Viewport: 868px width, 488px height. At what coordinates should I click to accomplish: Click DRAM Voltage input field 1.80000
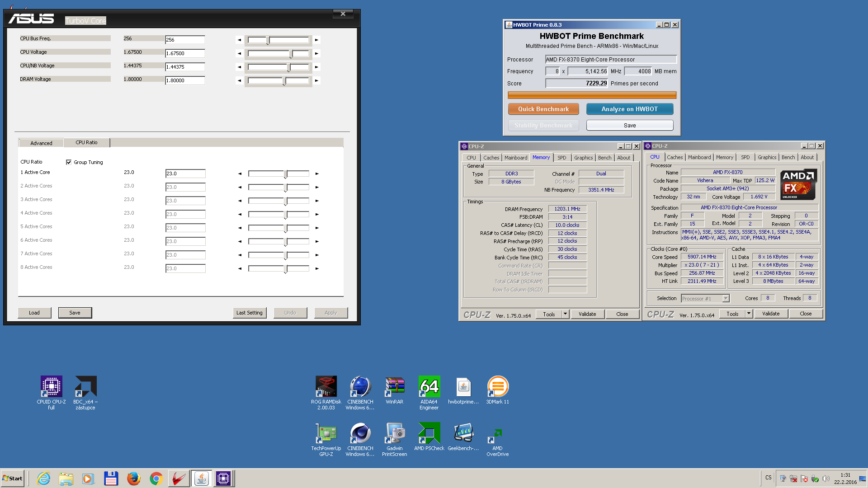tap(185, 80)
